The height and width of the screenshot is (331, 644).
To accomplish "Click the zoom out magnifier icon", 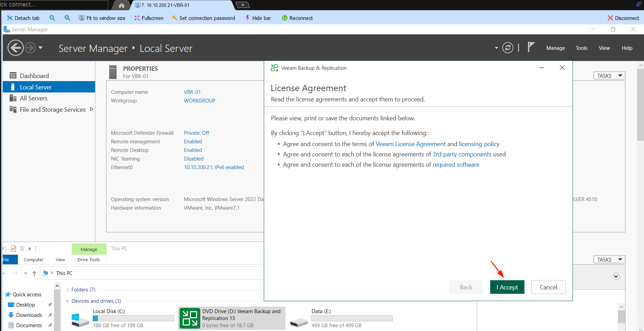I will 67,18.
